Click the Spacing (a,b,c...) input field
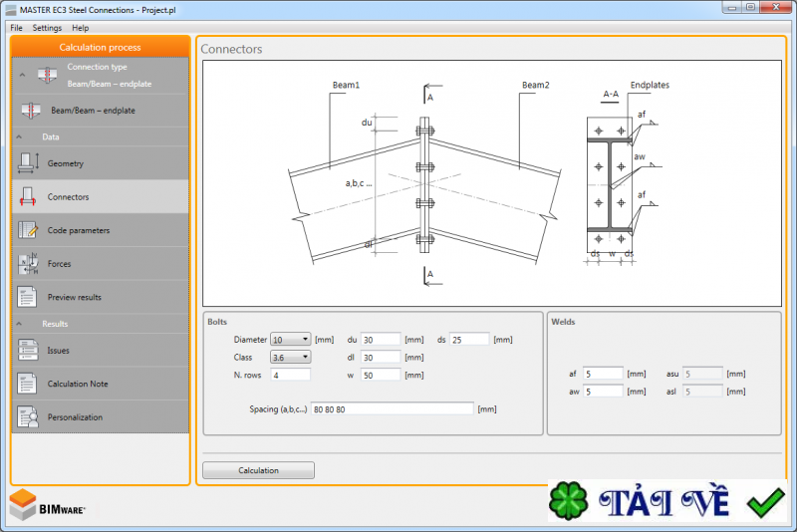 click(392, 408)
